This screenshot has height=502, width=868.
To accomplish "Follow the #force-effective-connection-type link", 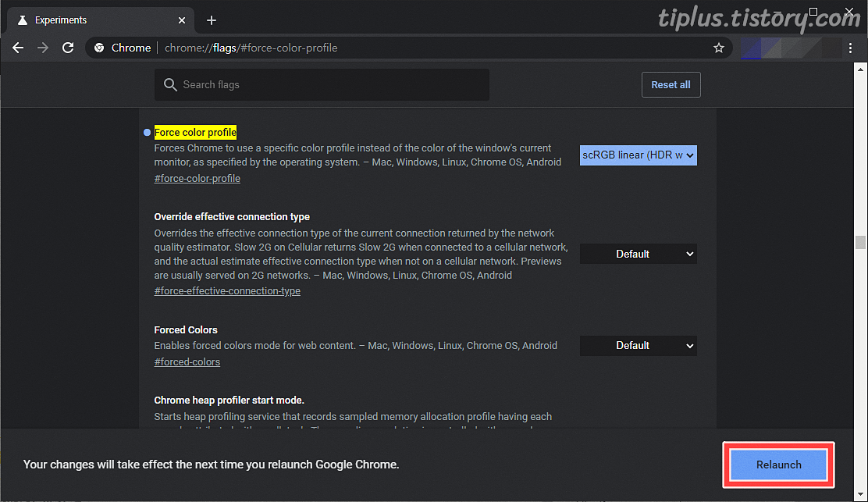I will [227, 291].
